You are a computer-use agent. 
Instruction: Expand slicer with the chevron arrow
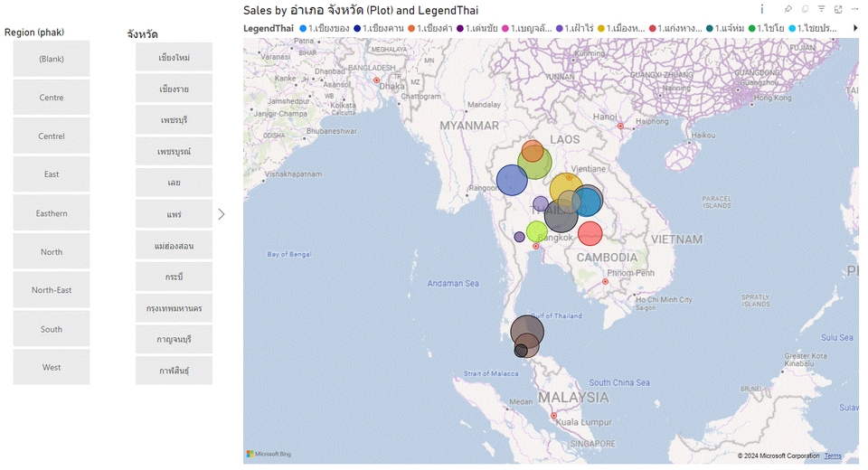[x=222, y=214]
